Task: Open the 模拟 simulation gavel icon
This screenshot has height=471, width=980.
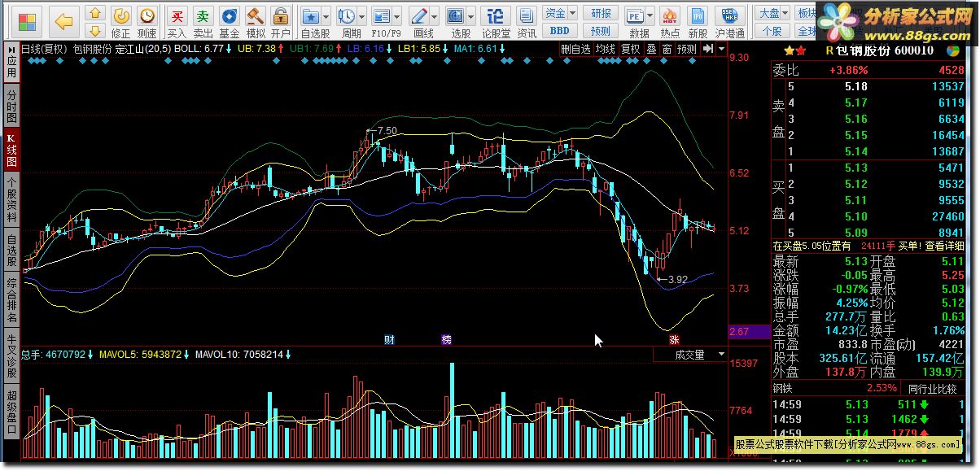Action: [256, 22]
